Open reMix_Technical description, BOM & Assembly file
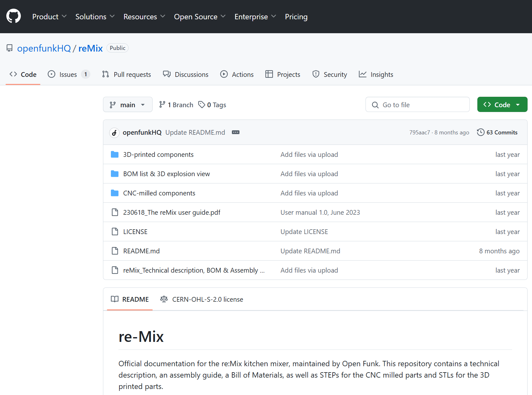 [x=194, y=270]
